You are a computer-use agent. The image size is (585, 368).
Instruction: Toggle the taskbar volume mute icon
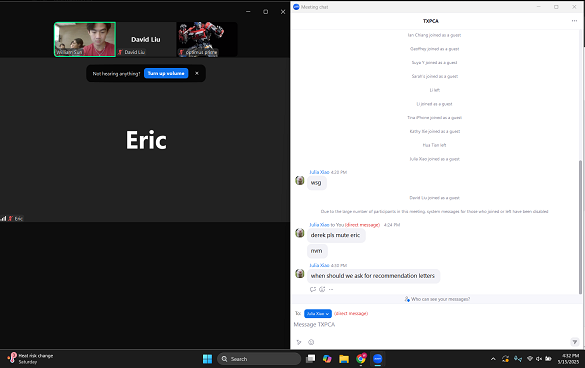point(539,359)
